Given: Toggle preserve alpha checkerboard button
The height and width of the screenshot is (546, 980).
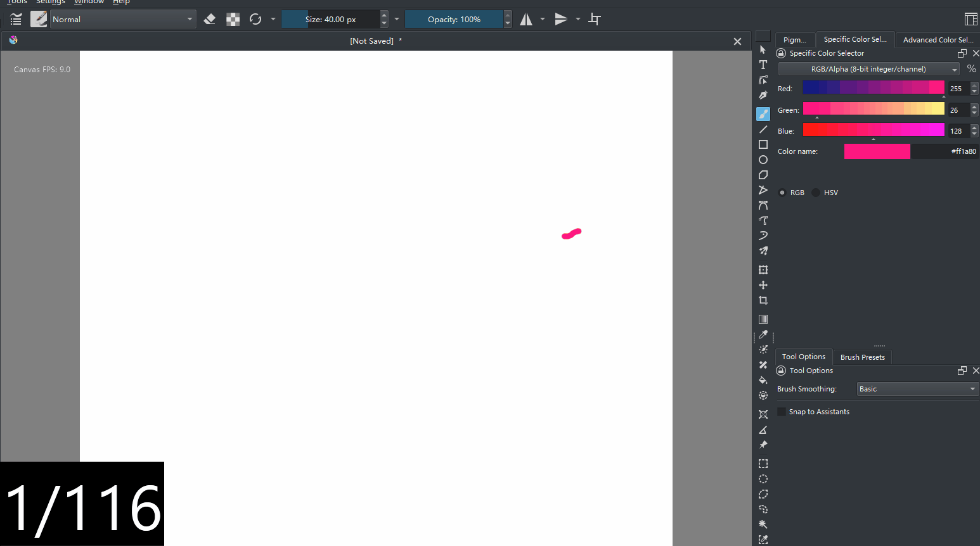Looking at the screenshot, I should (x=233, y=19).
